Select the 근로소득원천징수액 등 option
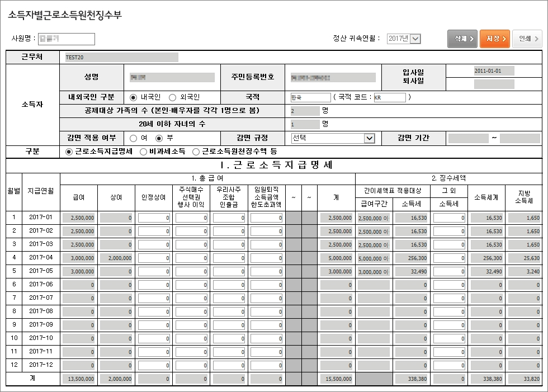This screenshot has height=392, width=548. (196, 151)
